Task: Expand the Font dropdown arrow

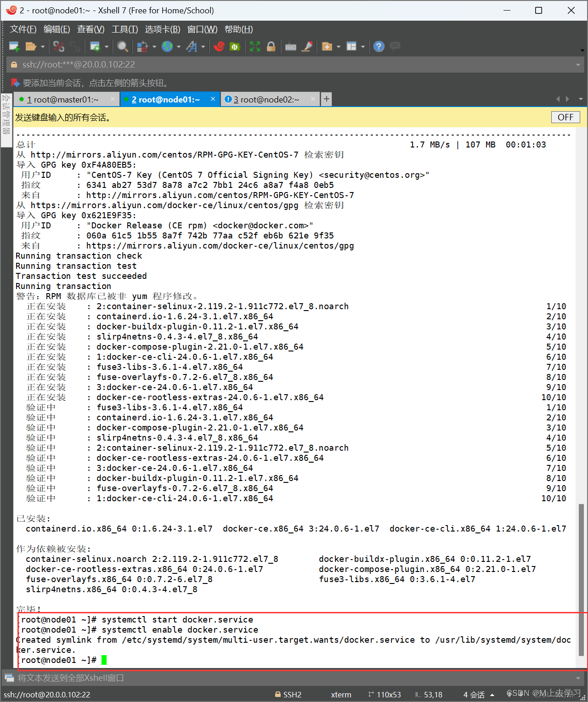Action: 203,47
